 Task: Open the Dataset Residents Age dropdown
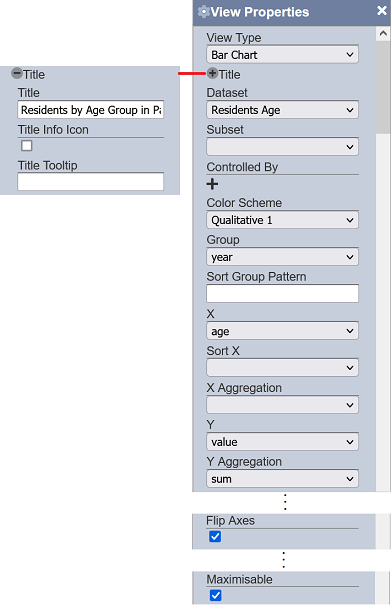283,110
